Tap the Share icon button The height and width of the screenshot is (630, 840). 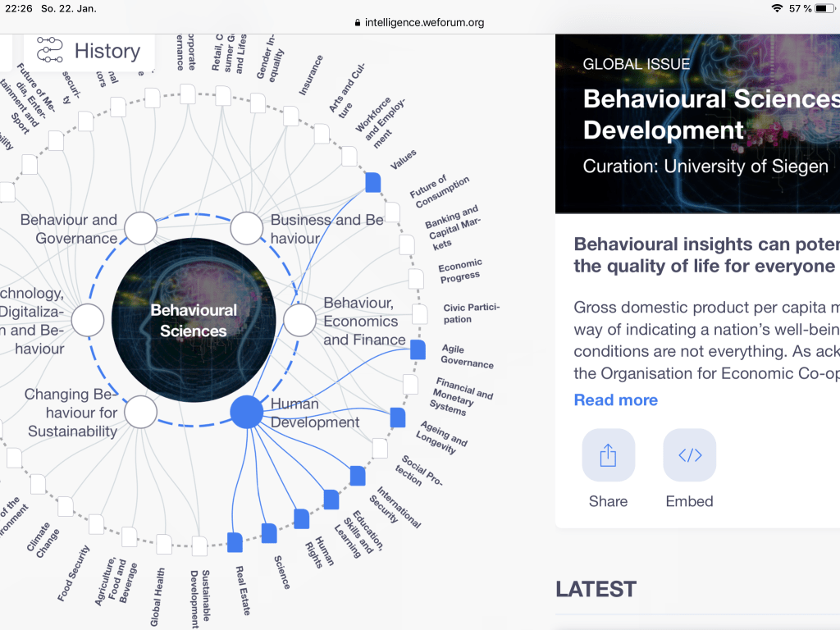(608, 455)
